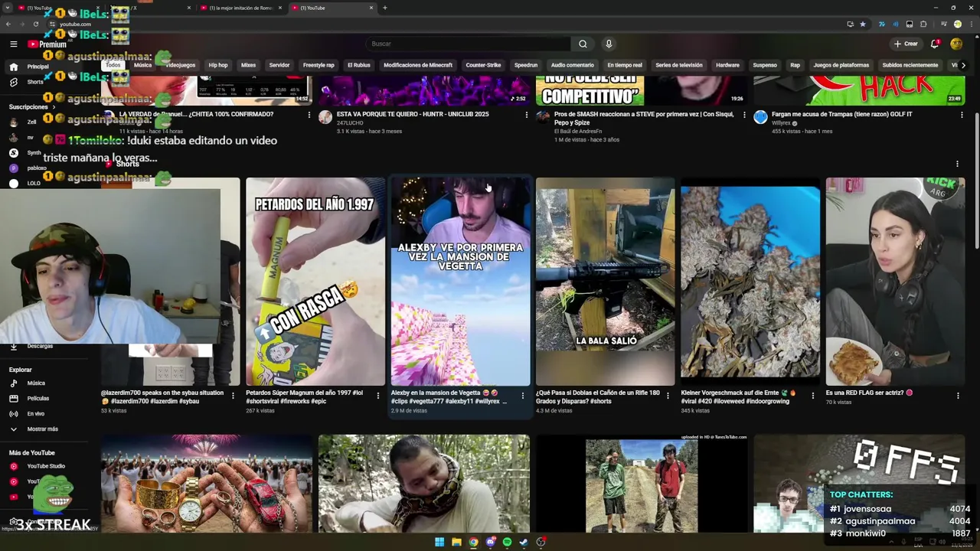Show more category chips with right arrow

click(x=963, y=65)
